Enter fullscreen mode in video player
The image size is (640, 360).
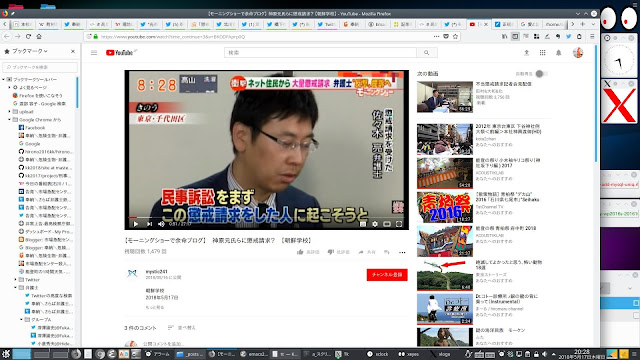pyautogui.click(x=399, y=224)
